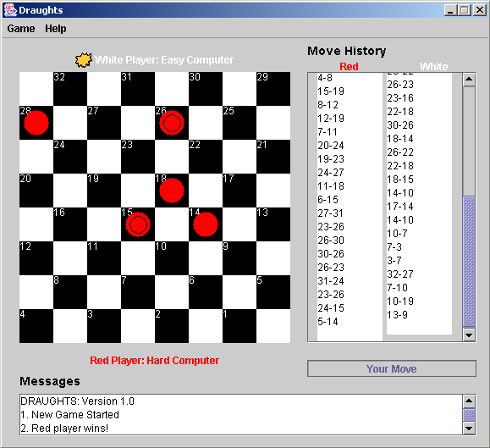Click the Messages scrollbar thumb
Image resolution: width=490 pixels, height=448 pixels.
pos(469,415)
